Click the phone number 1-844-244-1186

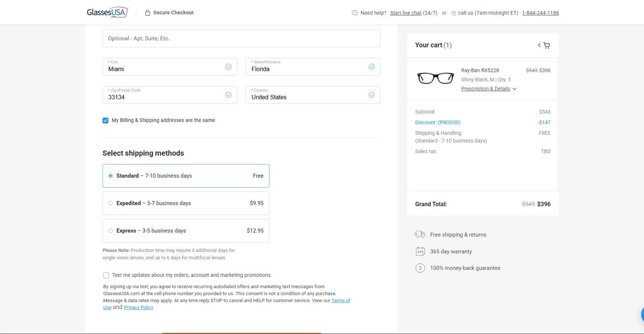coord(540,13)
